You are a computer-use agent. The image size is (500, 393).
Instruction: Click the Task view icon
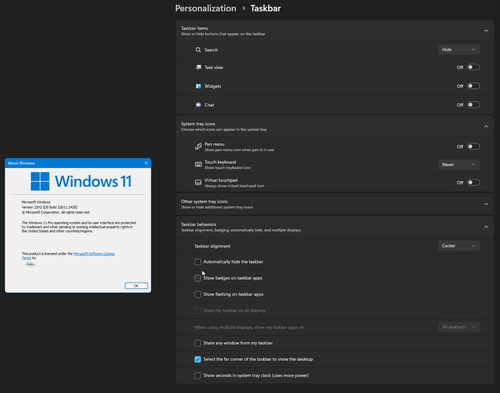(x=198, y=67)
